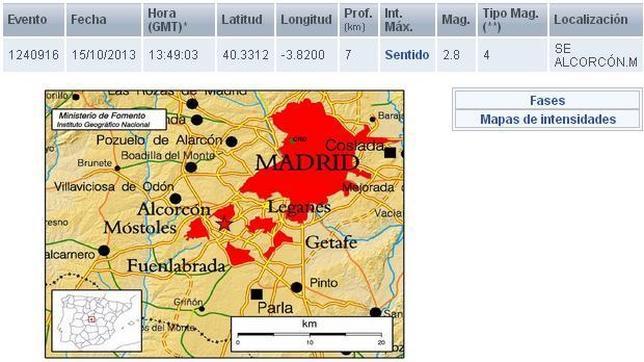The width and height of the screenshot is (644, 362).
Task: Click the Coslada square town marker
Action: click(x=390, y=153)
